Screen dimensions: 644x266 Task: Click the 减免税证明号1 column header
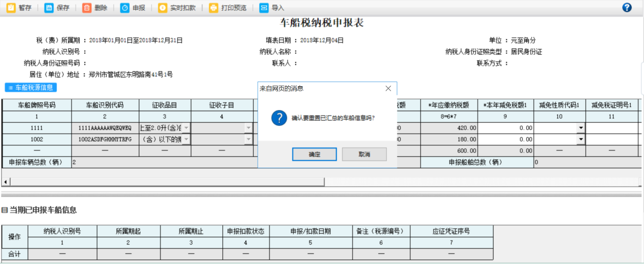pos(612,105)
